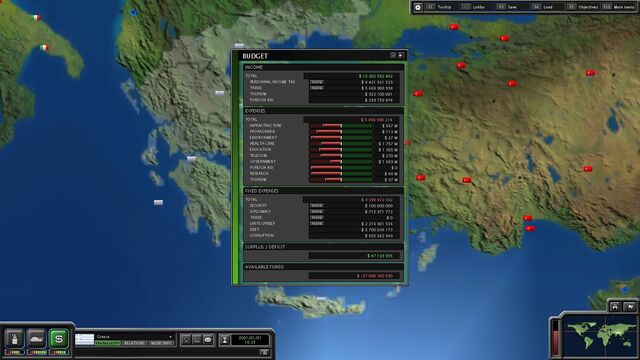640x360 pixels.
Task: Adjust the Infrastructure expense slider
Action: pos(341,126)
